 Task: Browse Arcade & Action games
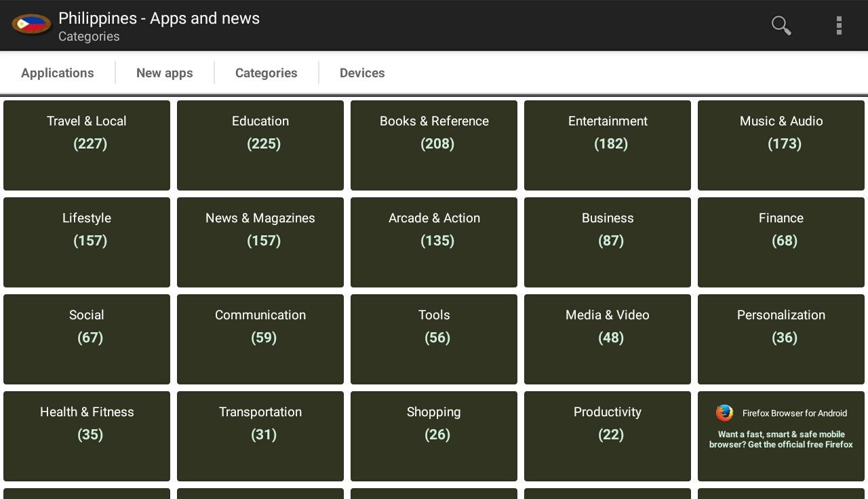pos(434,242)
